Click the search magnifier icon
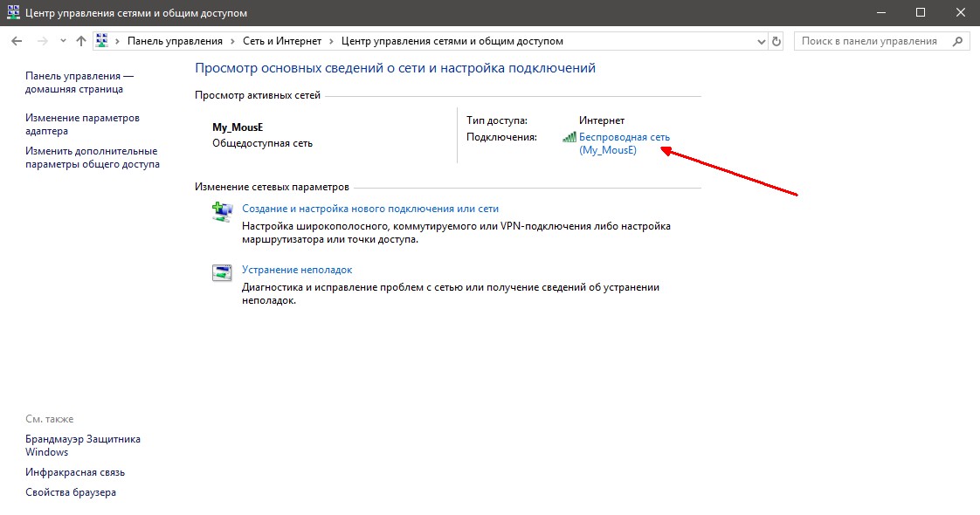The height and width of the screenshot is (515, 980). tap(957, 41)
